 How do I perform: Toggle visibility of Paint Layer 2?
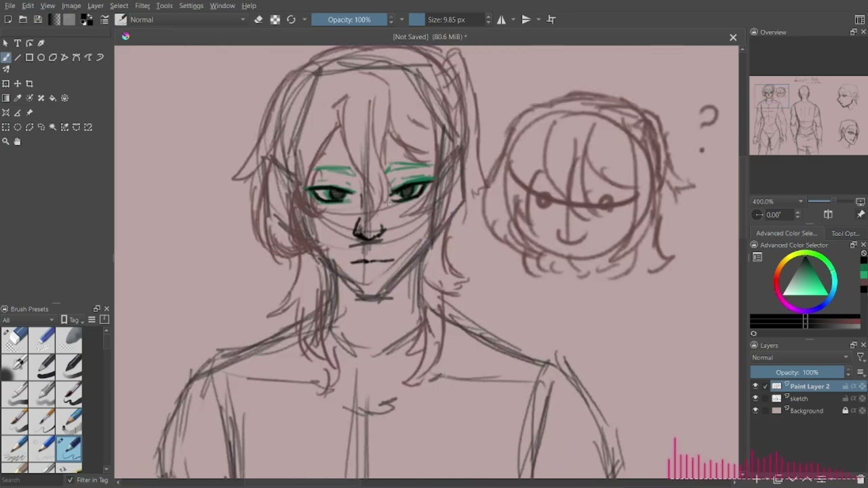pyautogui.click(x=755, y=386)
